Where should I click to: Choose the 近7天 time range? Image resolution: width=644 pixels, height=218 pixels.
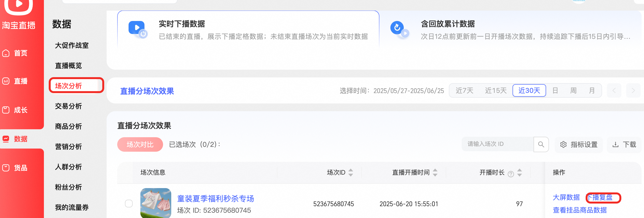pos(464,90)
